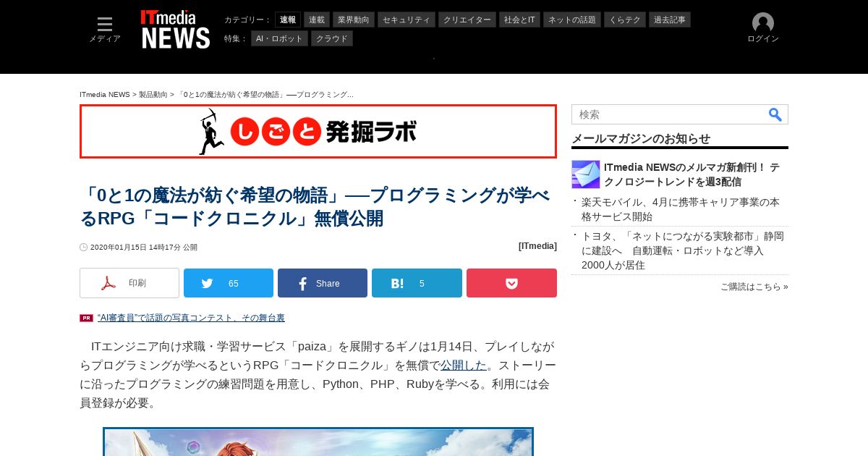
Task: Open the 連載 category
Action: tap(317, 20)
